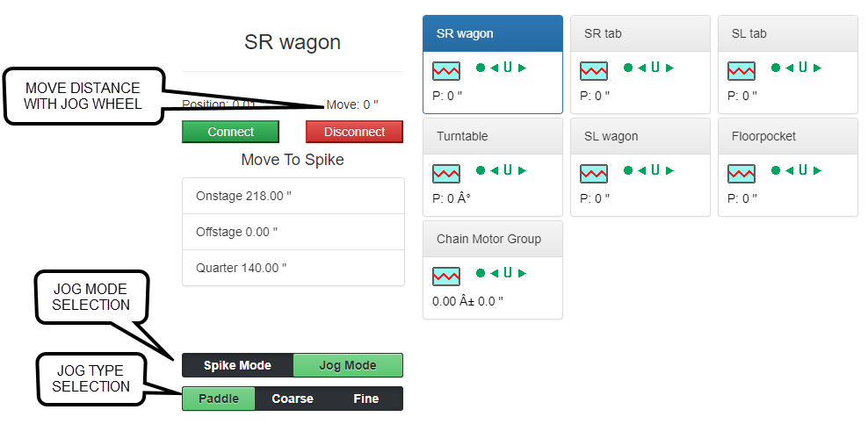
Task: Open the Chain Motor Group graph icon
Action: [x=446, y=275]
